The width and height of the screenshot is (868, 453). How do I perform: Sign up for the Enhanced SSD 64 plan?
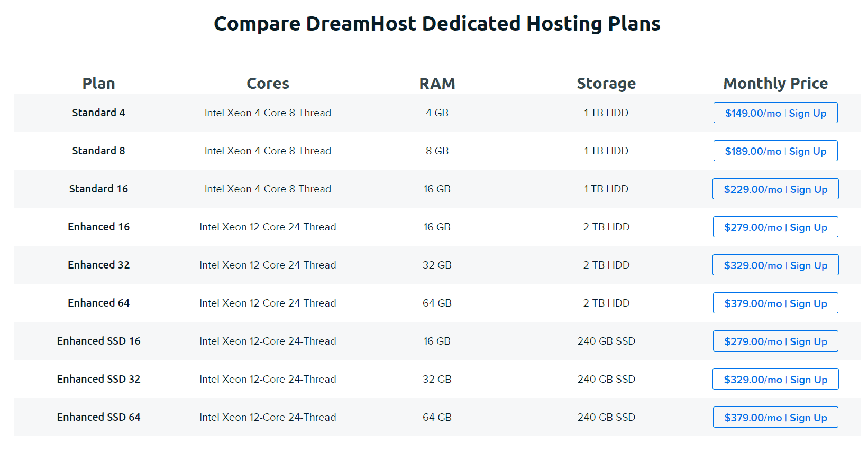(x=775, y=418)
